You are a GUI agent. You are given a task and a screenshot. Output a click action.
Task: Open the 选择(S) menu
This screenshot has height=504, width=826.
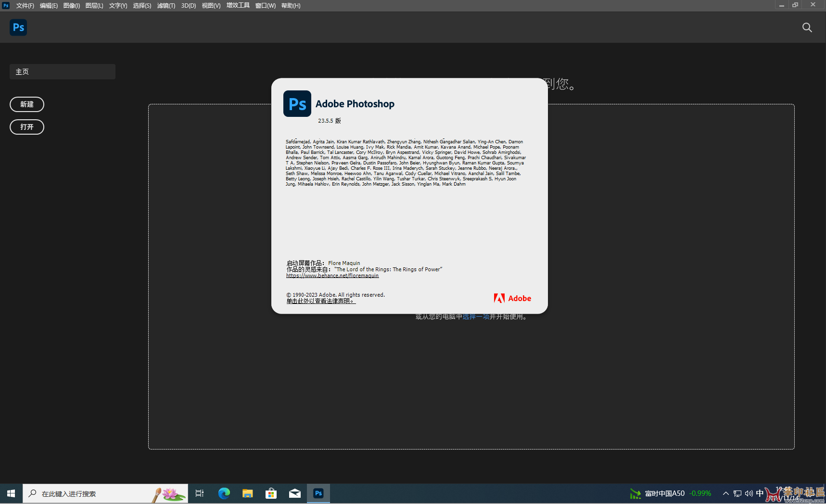[142, 6]
